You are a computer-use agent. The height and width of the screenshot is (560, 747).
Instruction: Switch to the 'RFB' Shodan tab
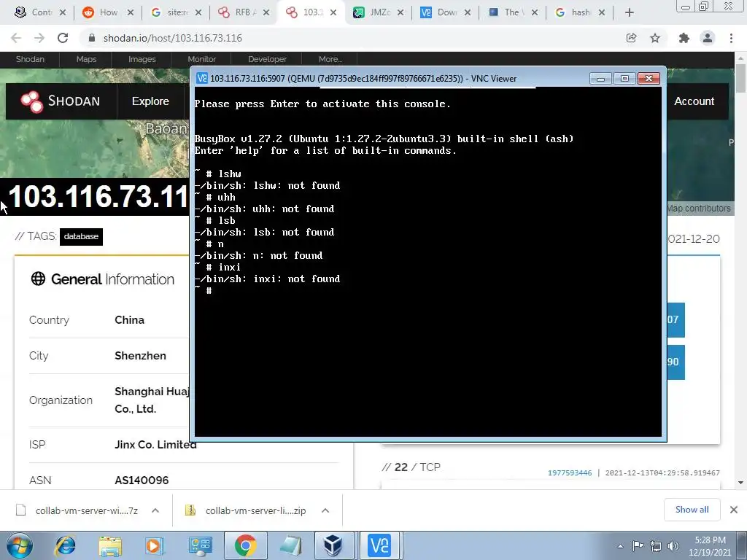pos(244,12)
